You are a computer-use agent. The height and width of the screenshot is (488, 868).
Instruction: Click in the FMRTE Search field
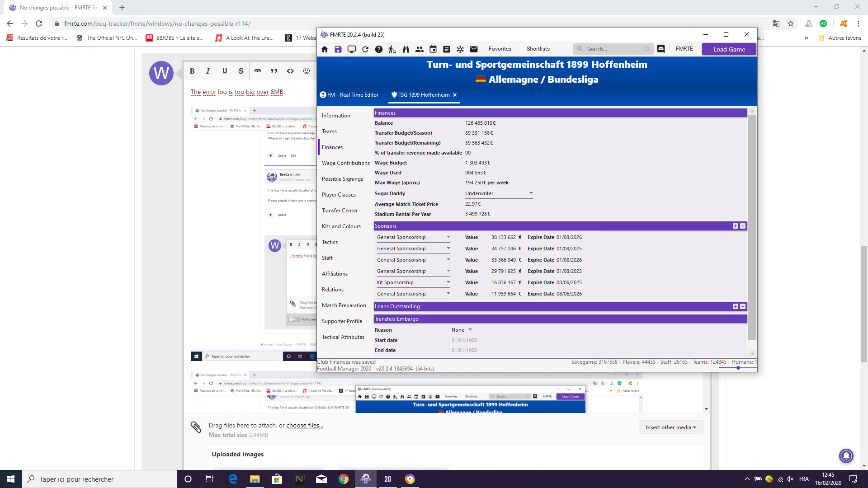(613, 49)
